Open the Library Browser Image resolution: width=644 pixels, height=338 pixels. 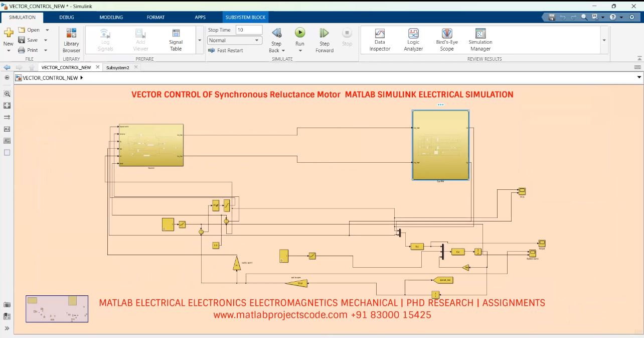coord(71,40)
